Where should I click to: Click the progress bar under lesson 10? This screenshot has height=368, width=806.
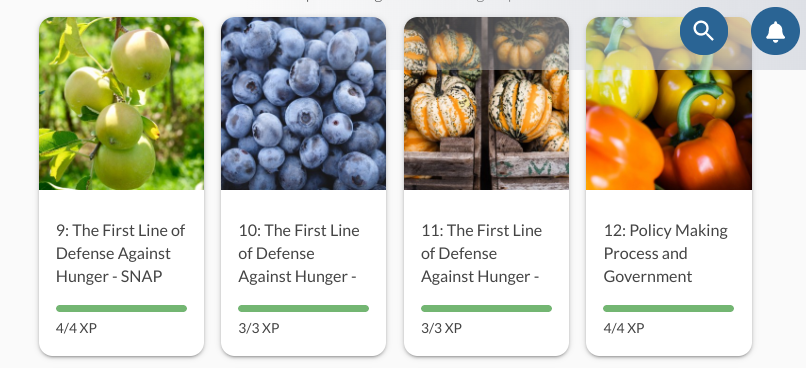tap(303, 308)
